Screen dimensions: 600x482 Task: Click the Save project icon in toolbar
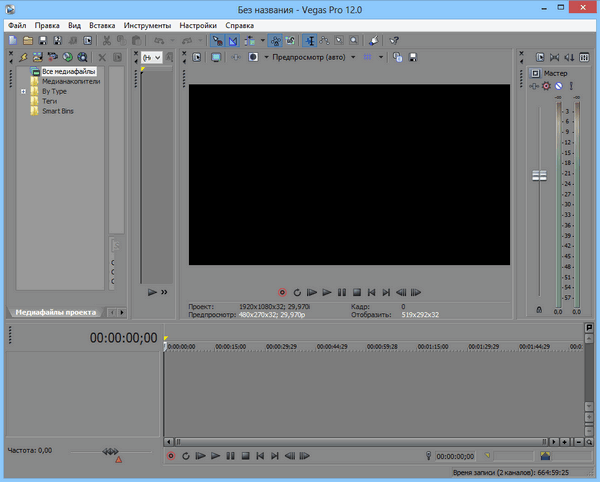coord(42,40)
